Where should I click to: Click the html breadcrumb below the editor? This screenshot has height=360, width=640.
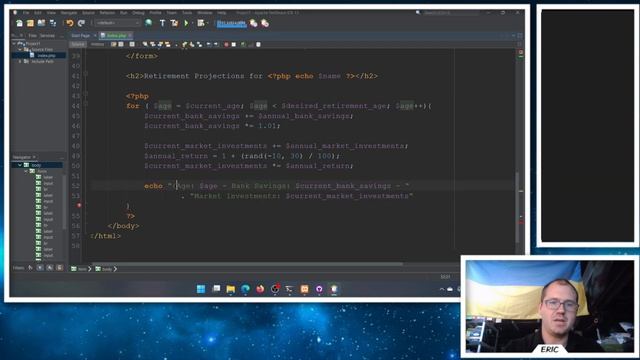(x=82, y=269)
